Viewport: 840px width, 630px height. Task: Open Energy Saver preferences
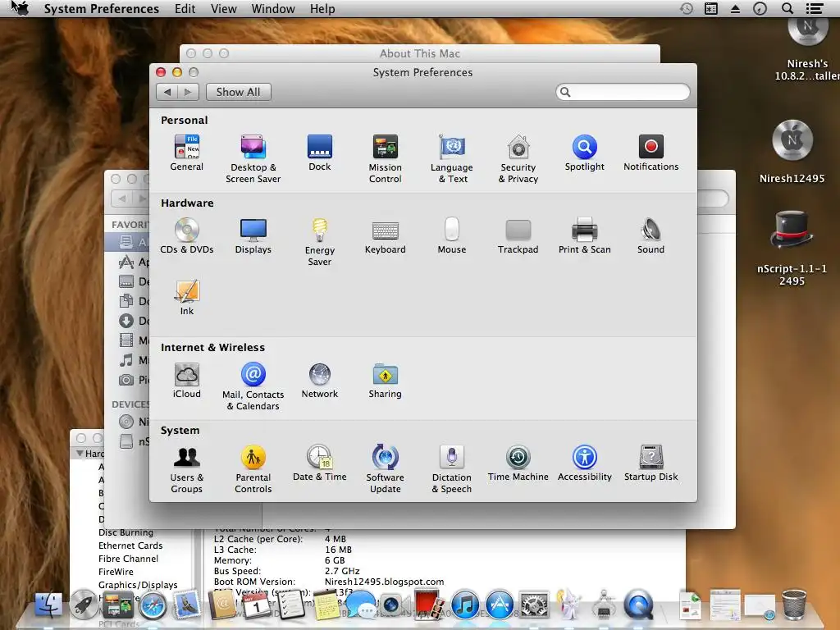point(320,242)
